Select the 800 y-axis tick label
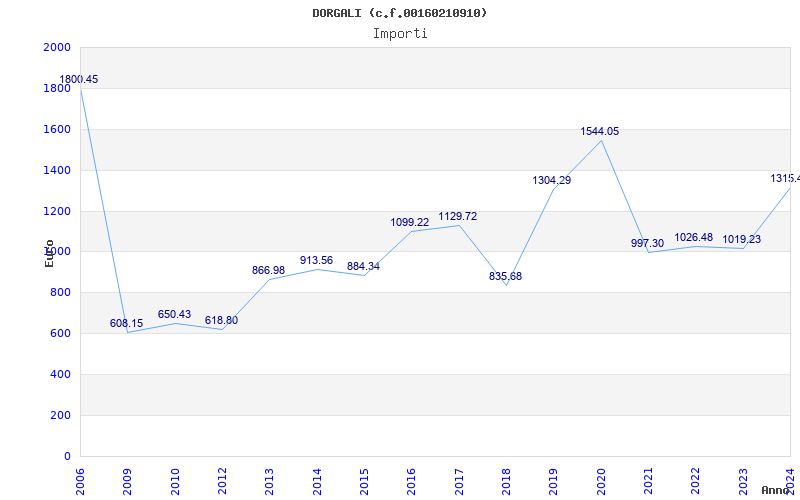This screenshot has width=800, height=500. (61, 293)
